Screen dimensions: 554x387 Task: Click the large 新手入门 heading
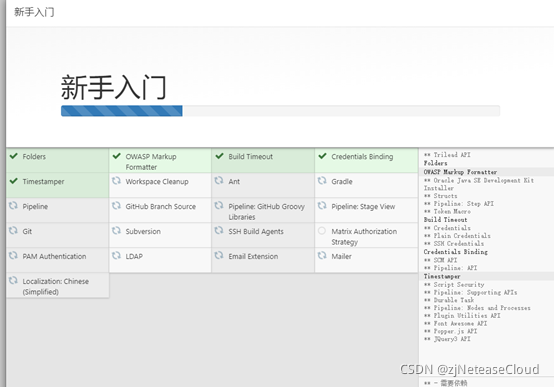[113, 87]
